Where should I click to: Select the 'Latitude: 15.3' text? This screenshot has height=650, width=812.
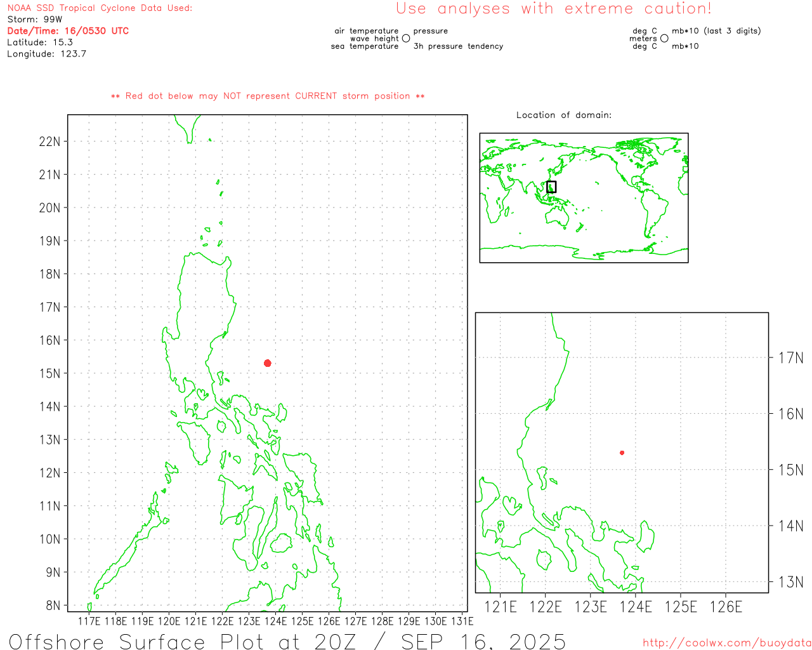[x=40, y=43]
